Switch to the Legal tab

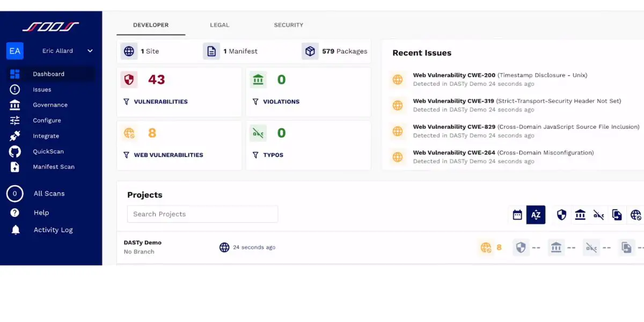(219, 25)
